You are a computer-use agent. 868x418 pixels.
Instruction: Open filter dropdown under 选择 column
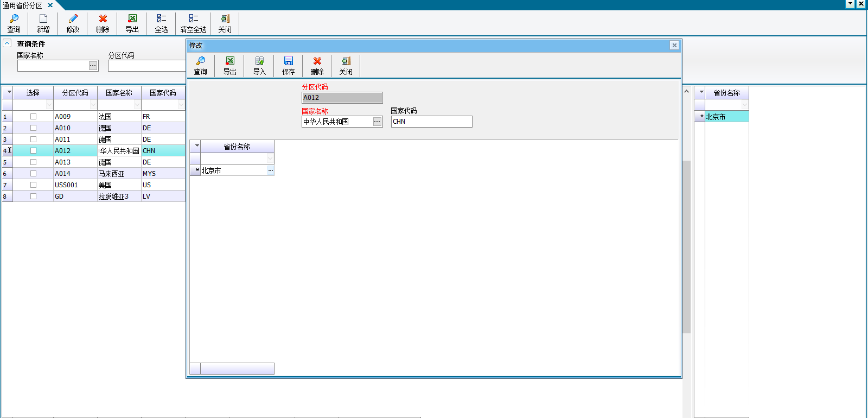tap(49, 105)
